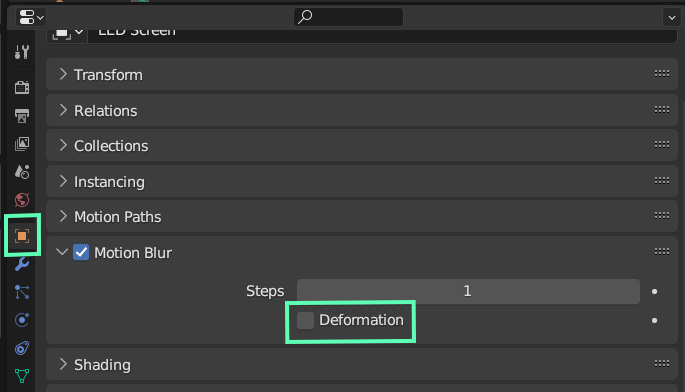The image size is (685, 392).
Task: Enable the Deformation checkbox
Action: 305,320
